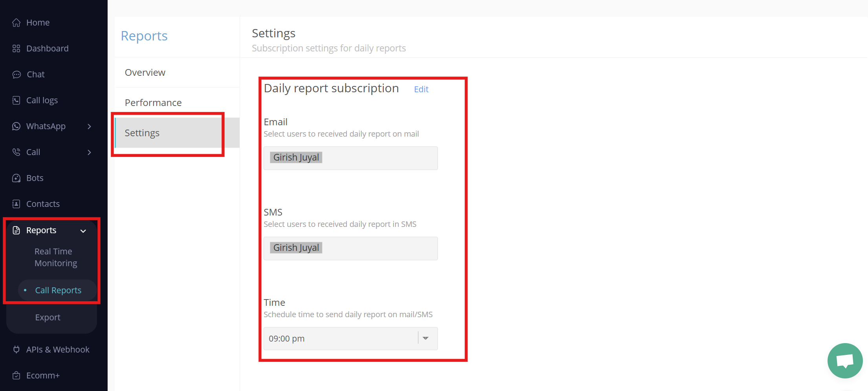This screenshot has height=391, width=868.
Task: Click Edit link for daily report subscription
Action: coord(421,90)
